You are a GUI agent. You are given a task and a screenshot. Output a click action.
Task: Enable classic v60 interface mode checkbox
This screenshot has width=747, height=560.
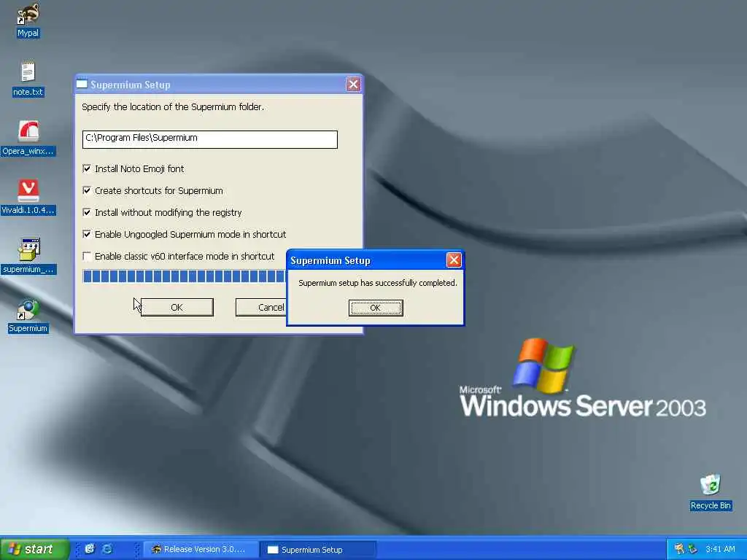click(x=87, y=256)
